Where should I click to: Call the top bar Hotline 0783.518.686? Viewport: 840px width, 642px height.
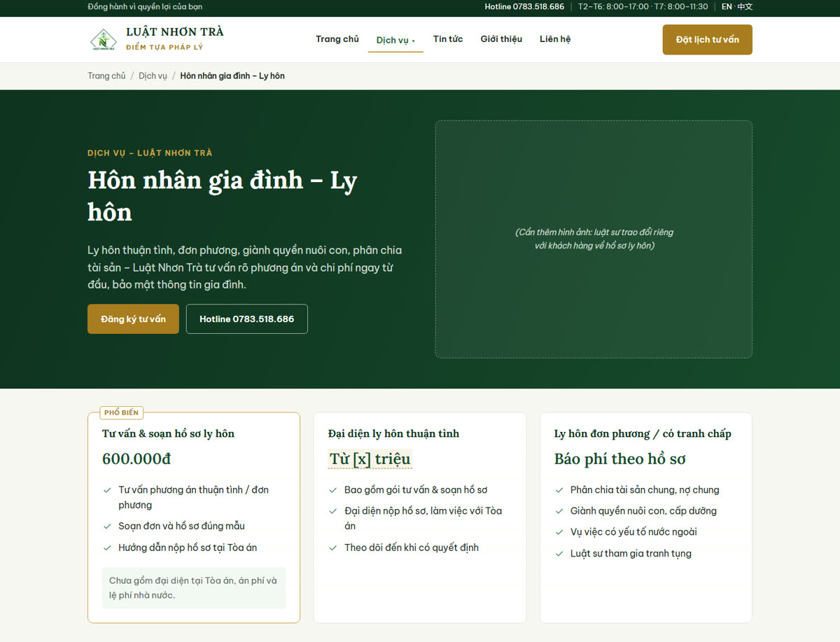(x=524, y=7)
